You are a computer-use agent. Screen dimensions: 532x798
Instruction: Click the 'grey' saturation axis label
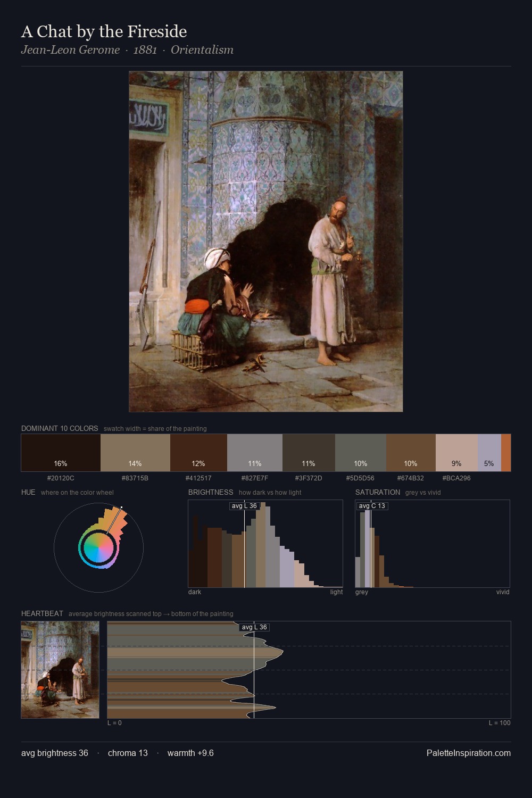coord(362,592)
